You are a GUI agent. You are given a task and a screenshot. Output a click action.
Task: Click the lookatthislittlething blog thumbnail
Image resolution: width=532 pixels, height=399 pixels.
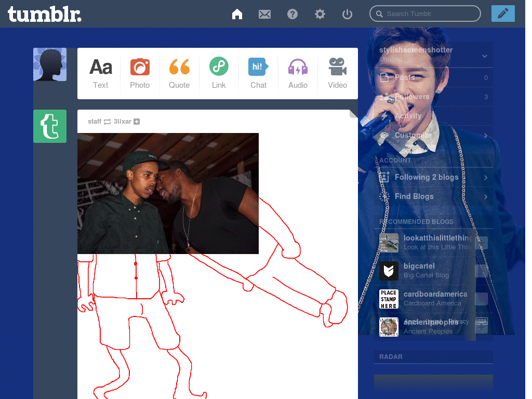coord(389,243)
